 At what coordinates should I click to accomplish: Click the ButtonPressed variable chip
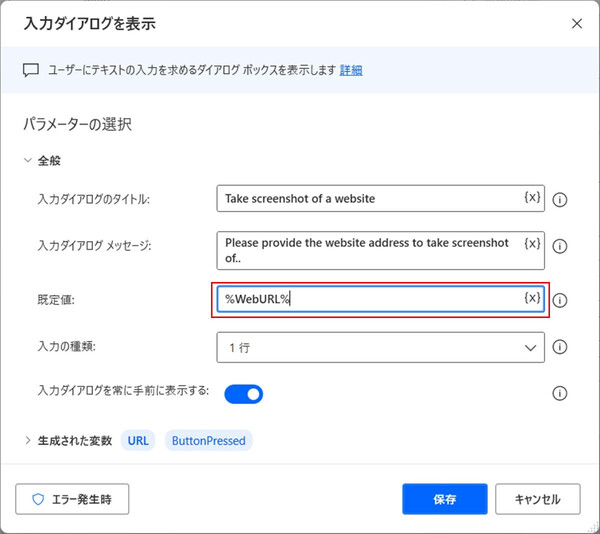pos(208,440)
